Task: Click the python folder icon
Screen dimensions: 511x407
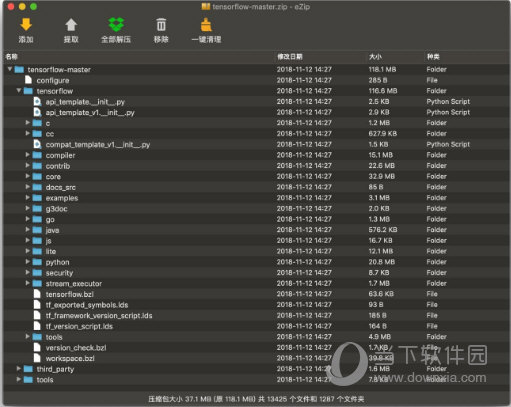Action: point(37,262)
